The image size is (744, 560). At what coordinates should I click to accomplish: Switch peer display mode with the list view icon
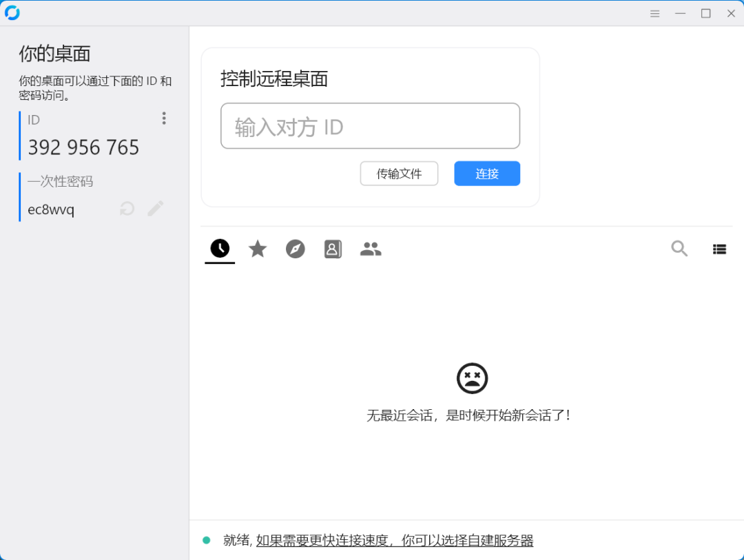click(719, 249)
